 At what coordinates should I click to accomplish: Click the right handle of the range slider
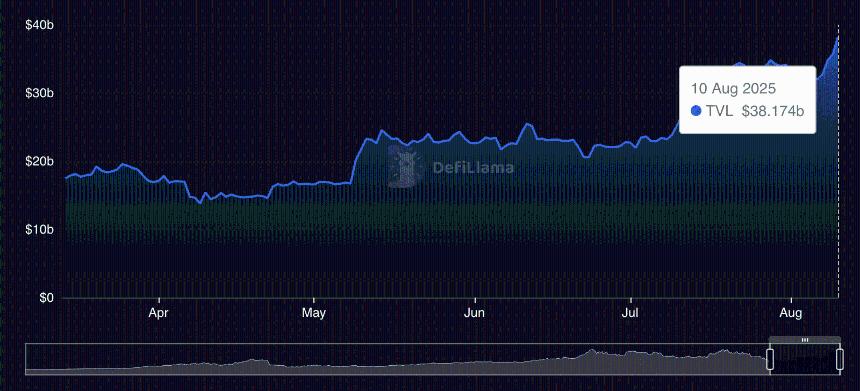click(840, 359)
